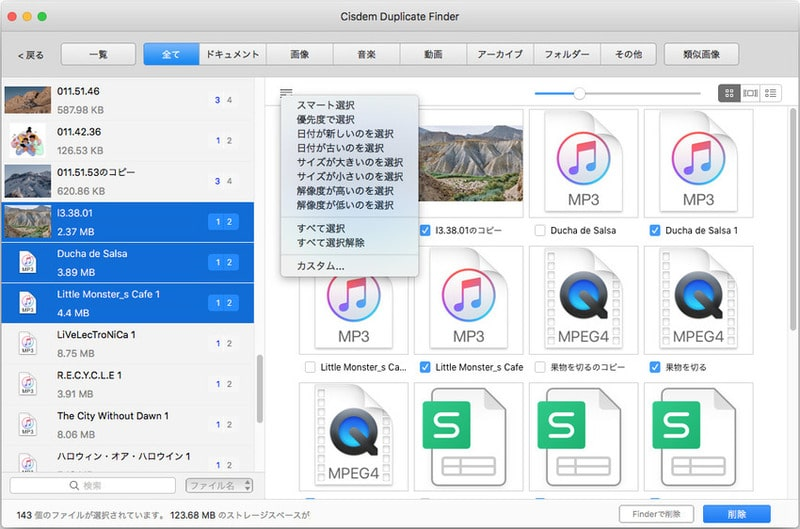This screenshot has height=529, width=800.
Task: Choose カスタム... from the selection menu
Action: 320,266
